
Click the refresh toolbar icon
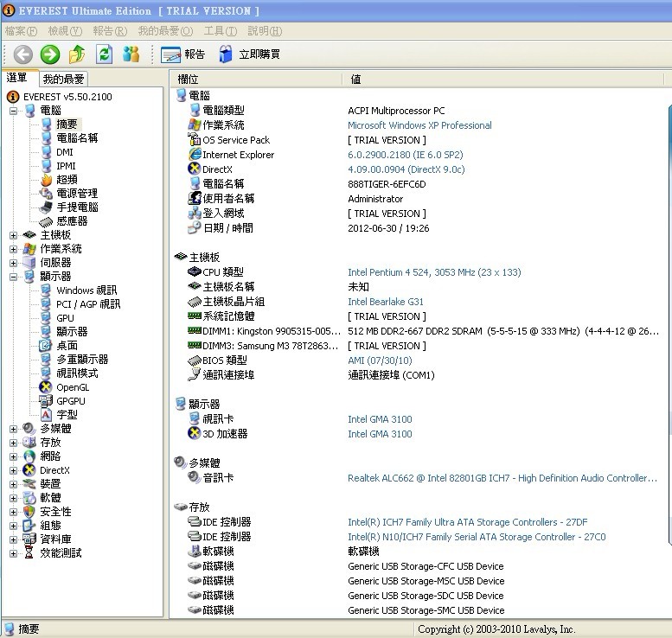click(x=104, y=54)
